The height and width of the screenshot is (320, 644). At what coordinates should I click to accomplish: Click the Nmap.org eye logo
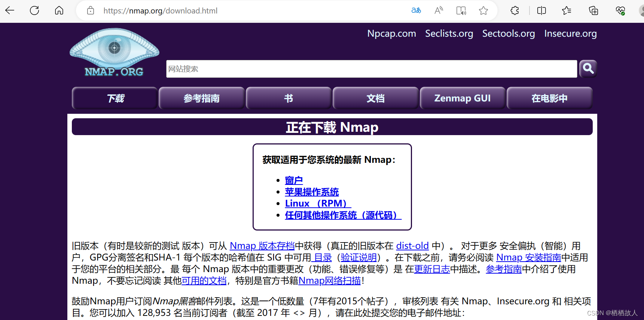[115, 52]
